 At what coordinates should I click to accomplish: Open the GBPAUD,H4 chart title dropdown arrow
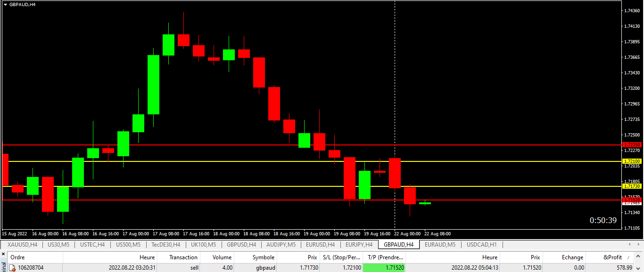(x=5, y=4)
